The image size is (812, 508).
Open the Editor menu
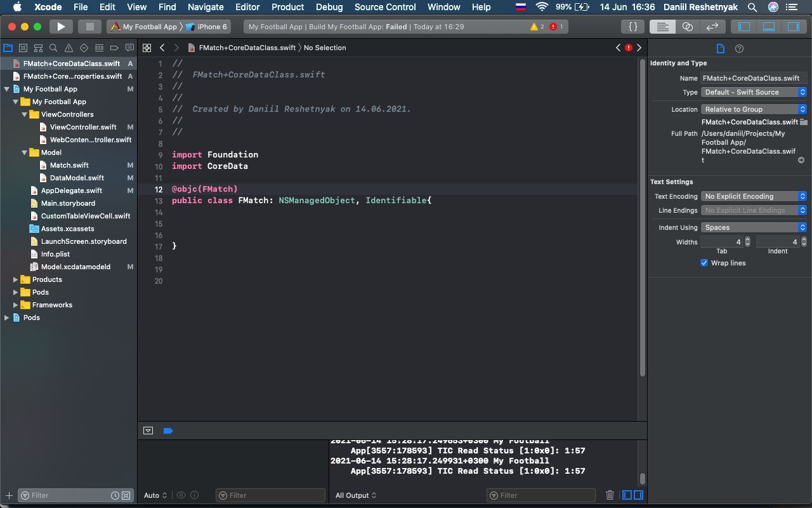pos(247,7)
